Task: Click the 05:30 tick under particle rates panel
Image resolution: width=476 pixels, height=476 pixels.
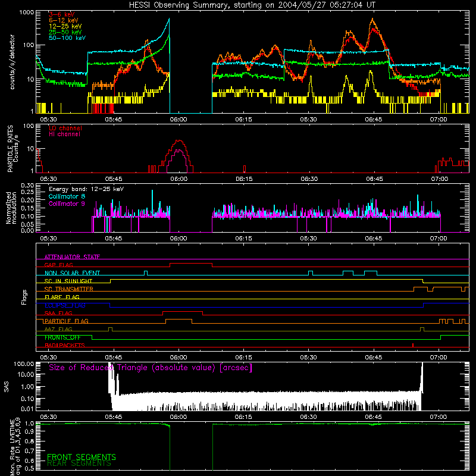Action: (x=49, y=179)
